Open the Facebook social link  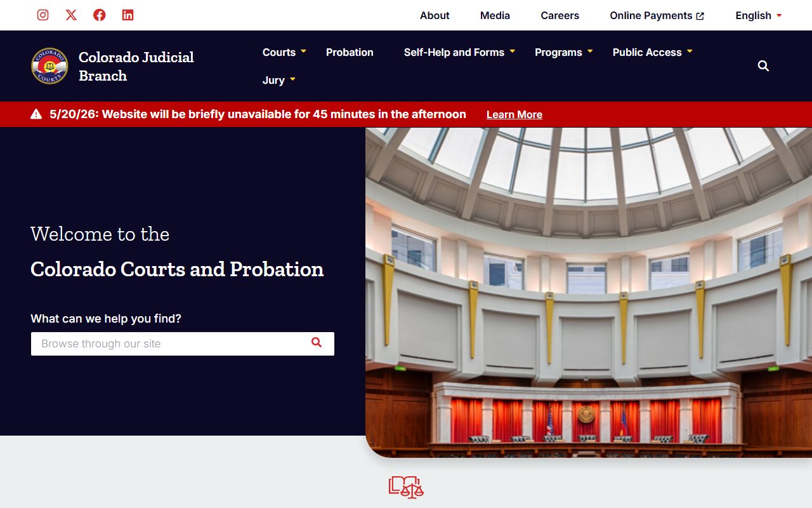click(x=100, y=15)
